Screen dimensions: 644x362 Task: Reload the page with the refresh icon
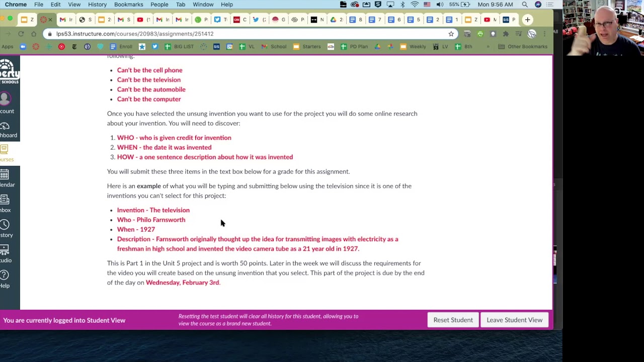[21, 34]
